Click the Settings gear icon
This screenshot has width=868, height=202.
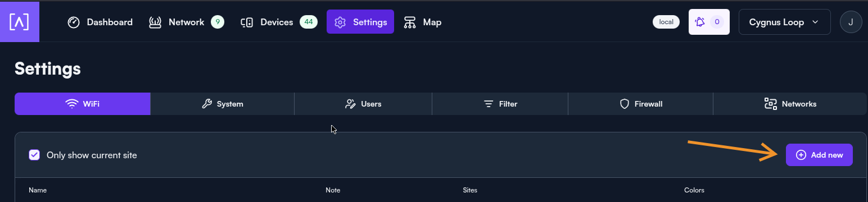click(x=340, y=22)
